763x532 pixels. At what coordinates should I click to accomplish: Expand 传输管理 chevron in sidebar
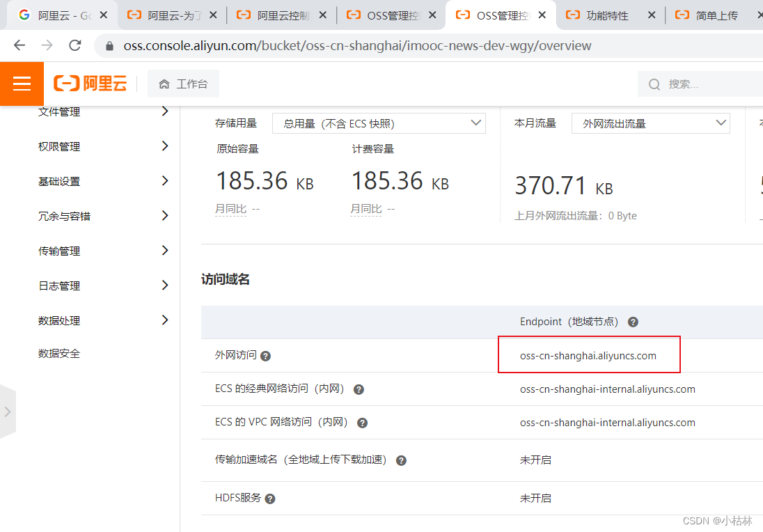(165, 250)
